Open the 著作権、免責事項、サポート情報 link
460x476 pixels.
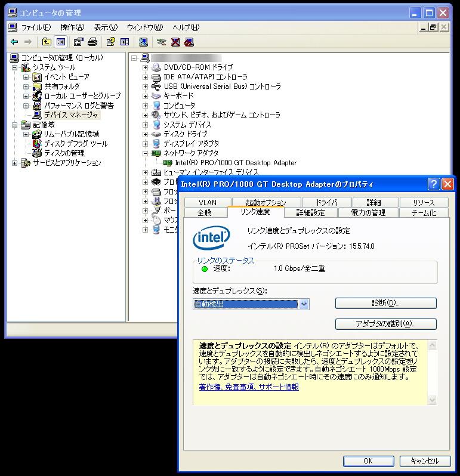click(x=249, y=387)
